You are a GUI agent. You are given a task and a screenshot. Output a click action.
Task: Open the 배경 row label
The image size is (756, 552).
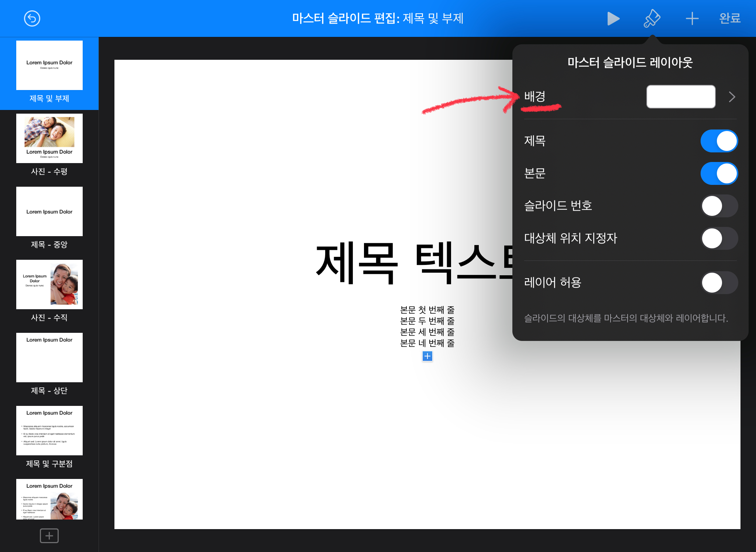[x=535, y=97]
